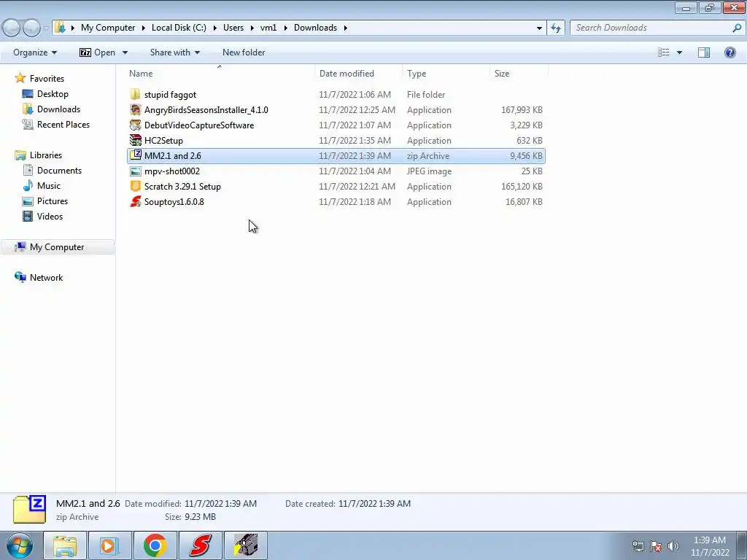Click Users breadcrumb segment
The image size is (747, 560).
[233, 28]
